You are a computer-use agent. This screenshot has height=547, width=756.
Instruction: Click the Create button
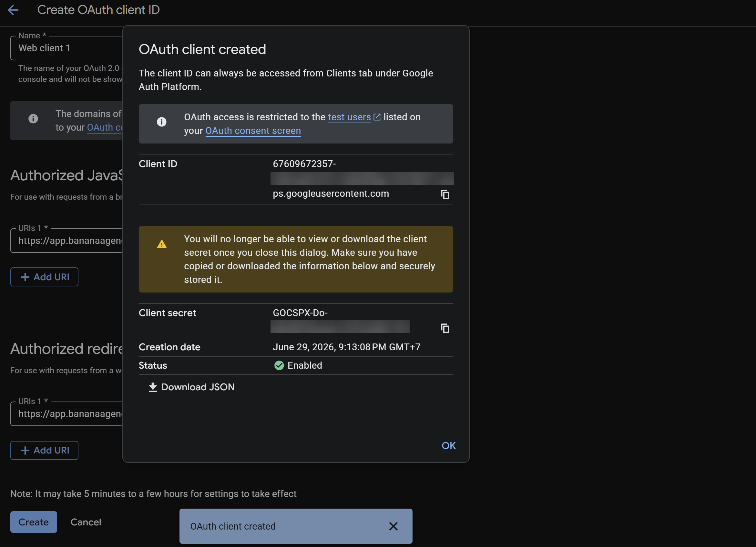(x=34, y=522)
